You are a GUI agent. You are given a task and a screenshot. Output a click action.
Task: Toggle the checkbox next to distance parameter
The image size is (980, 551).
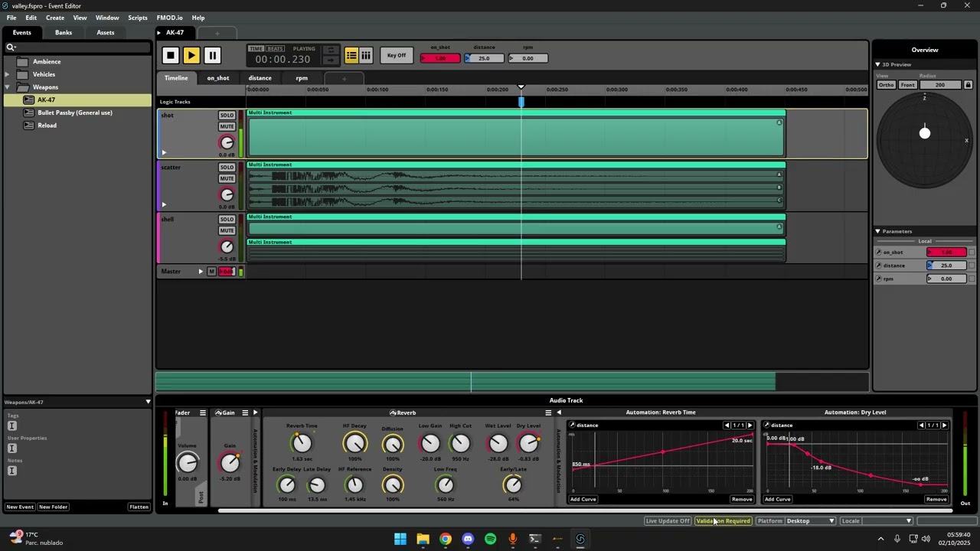(972, 266)
